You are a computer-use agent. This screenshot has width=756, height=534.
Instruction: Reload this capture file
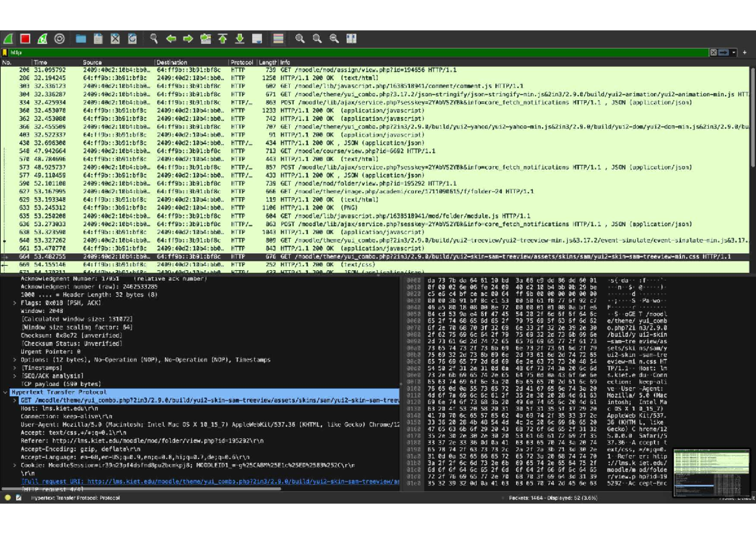pos(132,38)
